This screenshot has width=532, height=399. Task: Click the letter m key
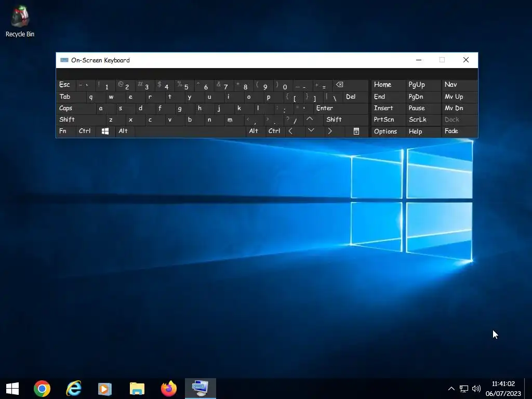(234, 119)
